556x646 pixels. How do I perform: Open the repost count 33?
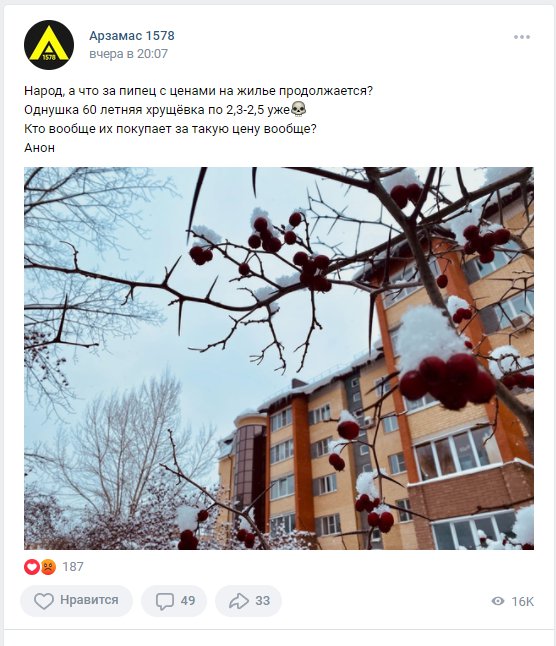pyautogui.click(x=262, y=601)
